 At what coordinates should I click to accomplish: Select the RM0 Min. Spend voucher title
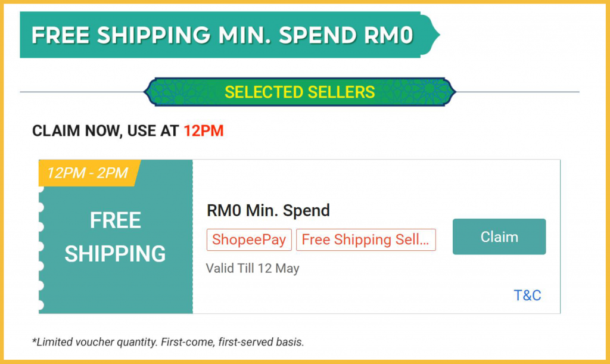click(x=268, y=210)
